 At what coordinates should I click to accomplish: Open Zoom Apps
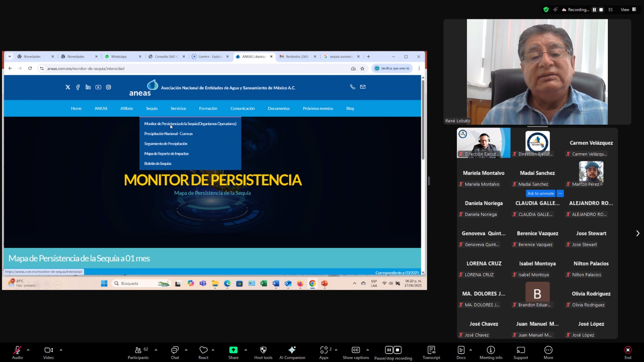324,352
